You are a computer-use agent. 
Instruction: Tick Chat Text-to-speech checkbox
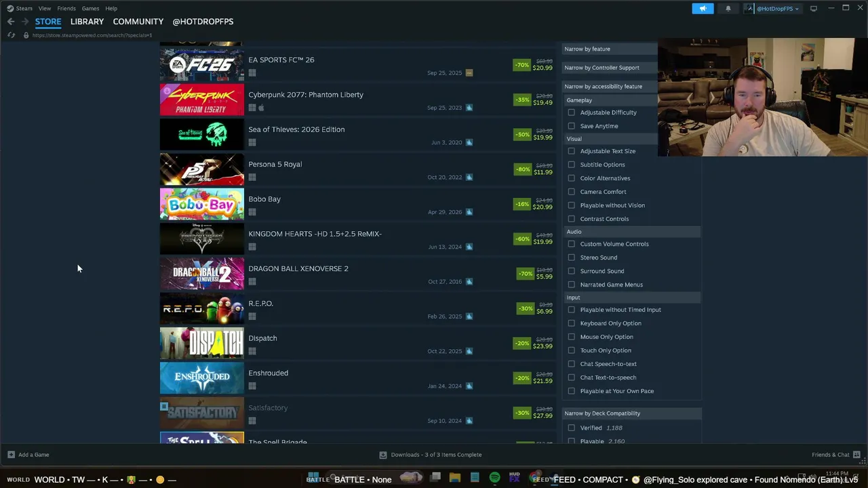pos(571,378)
